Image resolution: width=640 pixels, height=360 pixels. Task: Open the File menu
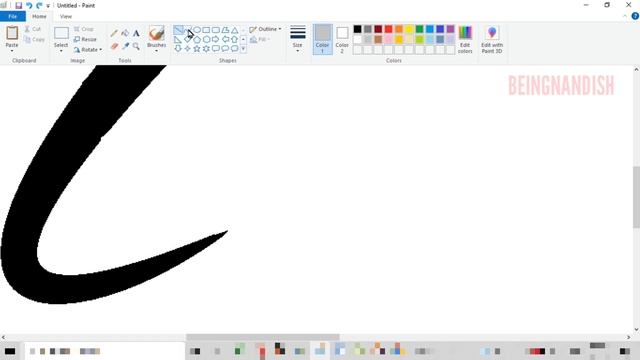pyautogui.click(x=13, y=16)
